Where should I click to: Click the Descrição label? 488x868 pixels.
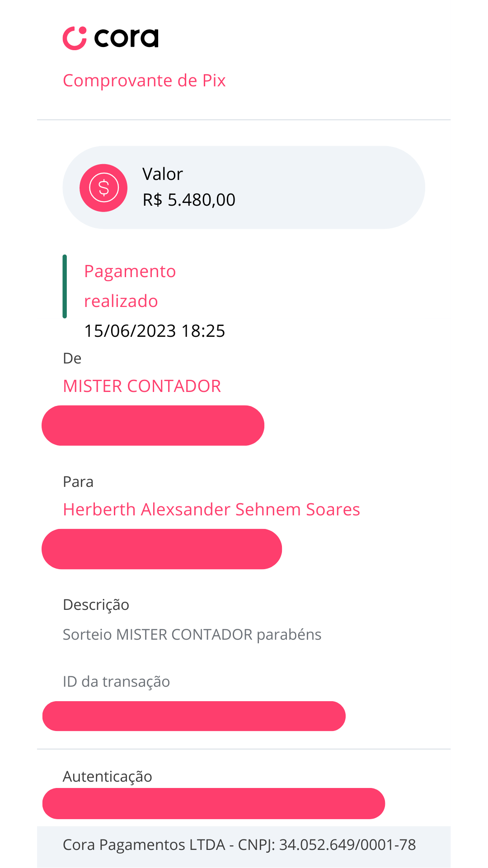tap(96, 605)
